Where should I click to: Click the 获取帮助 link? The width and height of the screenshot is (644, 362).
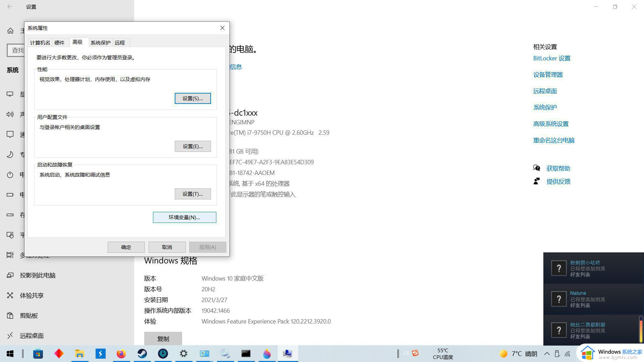558,168
